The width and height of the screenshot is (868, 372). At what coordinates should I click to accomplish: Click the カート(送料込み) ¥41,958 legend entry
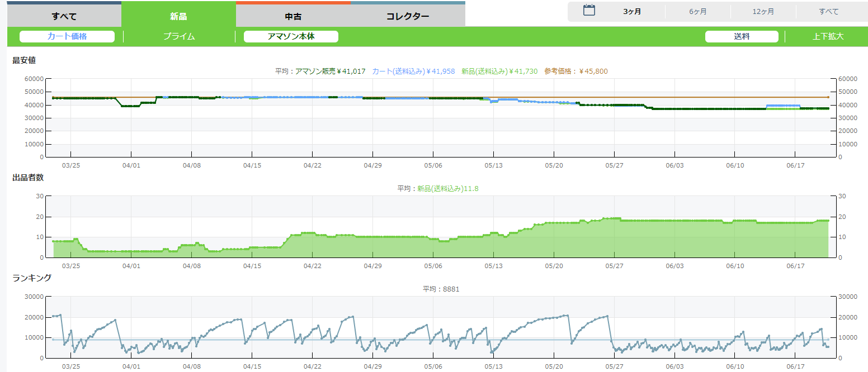(x=413, y=71)
